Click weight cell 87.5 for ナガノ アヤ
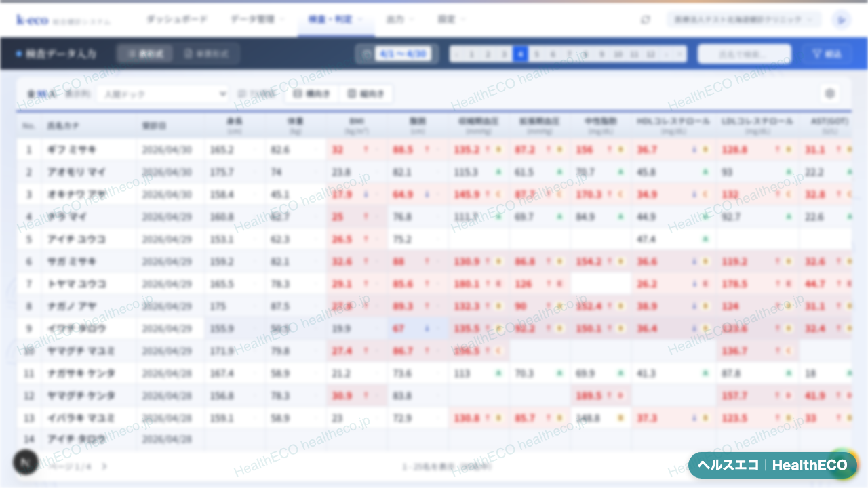This screenshot has width=868, height=488. pyautogui.click(x=296, y=306)
